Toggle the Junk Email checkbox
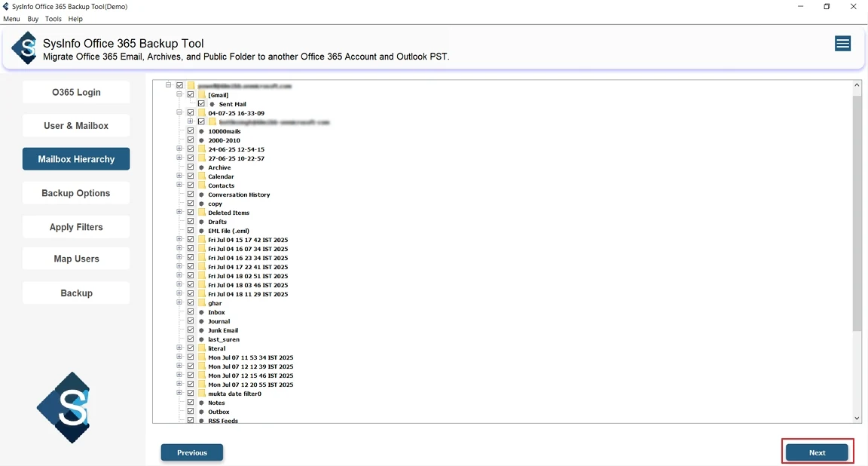The image size is (868, 466). (x=191, y=330)
